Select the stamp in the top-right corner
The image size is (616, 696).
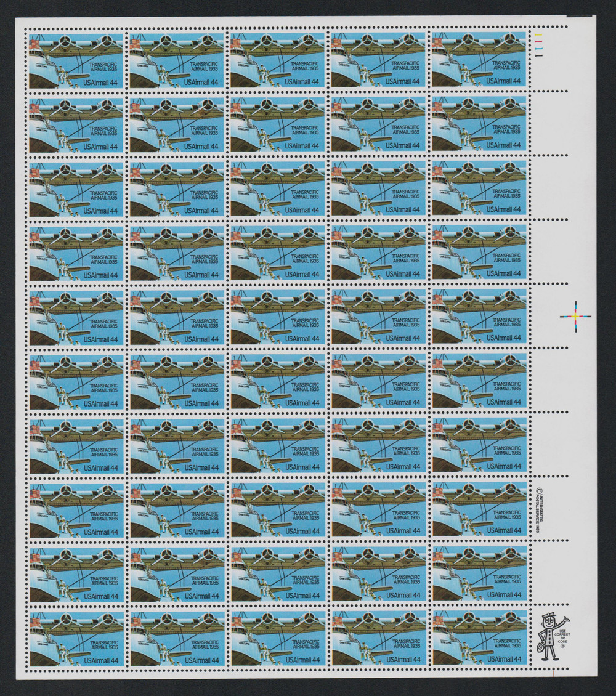click(479, 59)
